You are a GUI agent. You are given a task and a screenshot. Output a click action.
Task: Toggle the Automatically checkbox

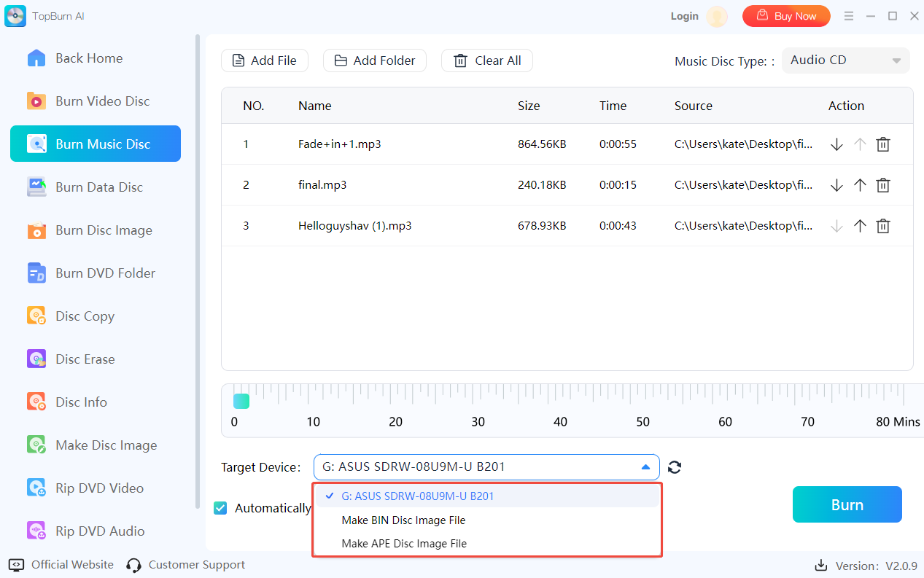point(220,508)
